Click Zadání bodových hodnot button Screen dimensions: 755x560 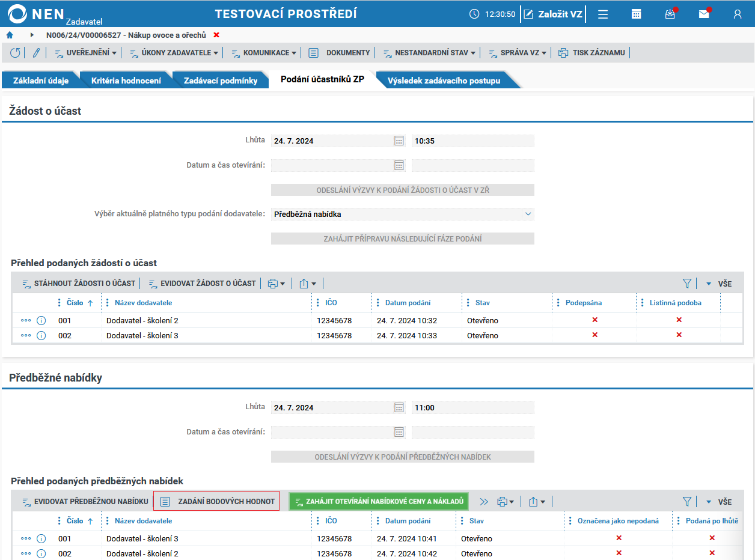coord(216,501)
